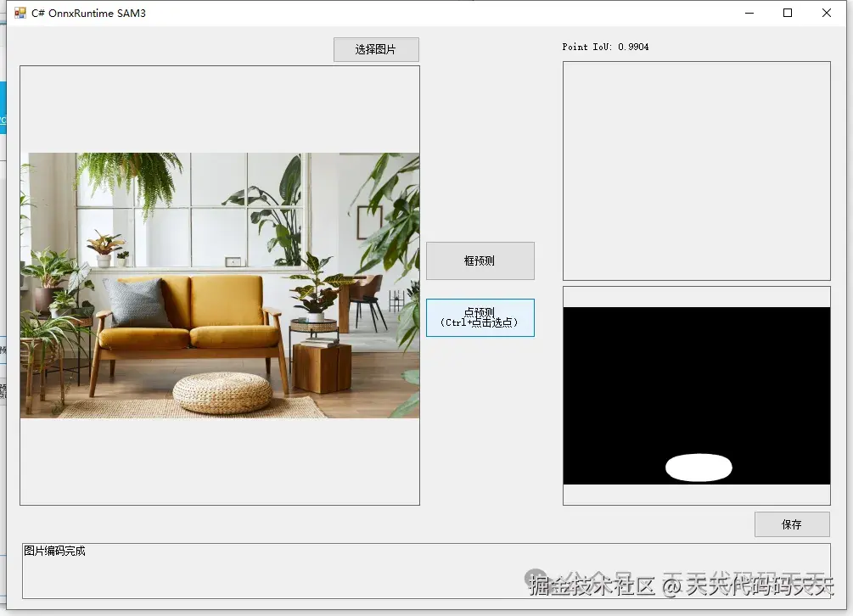Click the window title C# OnnxRuntime SAM3
The width and height of the screenshot is (853, 616).
[88, 13]
